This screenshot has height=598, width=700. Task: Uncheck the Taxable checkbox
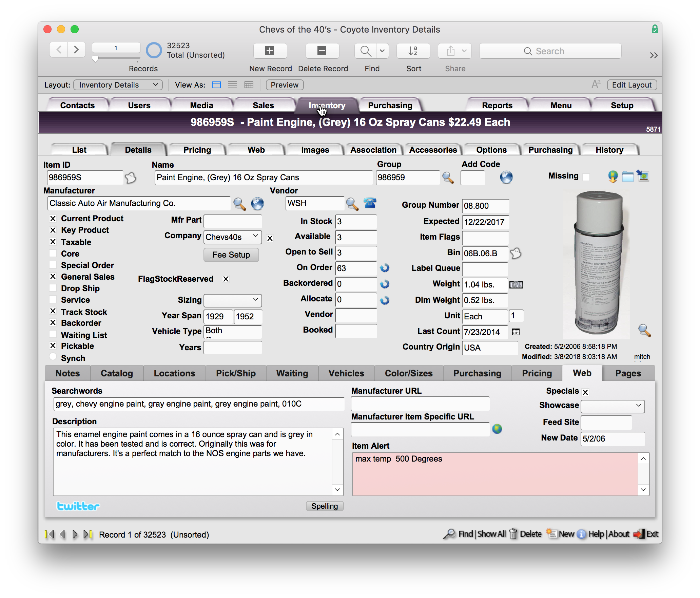53,242
